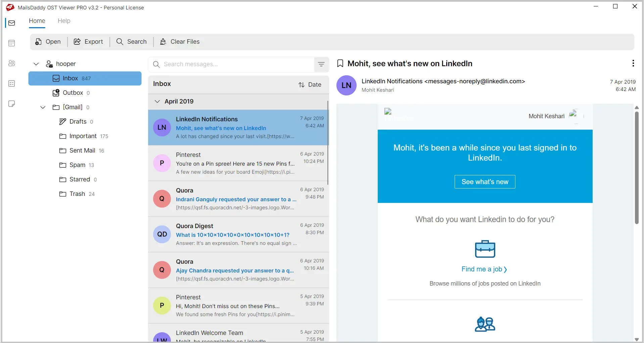Select the Sent Mail folder
The height and width of the screenshot is (343, 644).
(82, 151)
